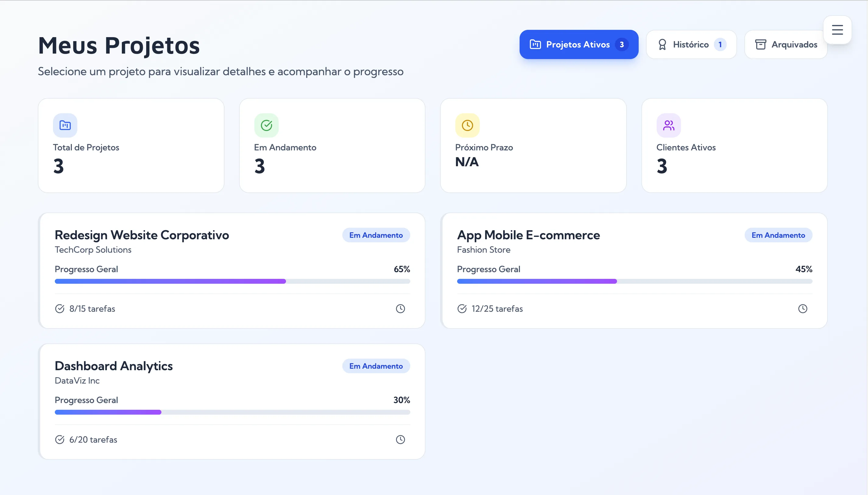The width and height of the screenshot is (868, 495).
Task: Click the count badge 1 on Histórico
Action: (720, 44)
